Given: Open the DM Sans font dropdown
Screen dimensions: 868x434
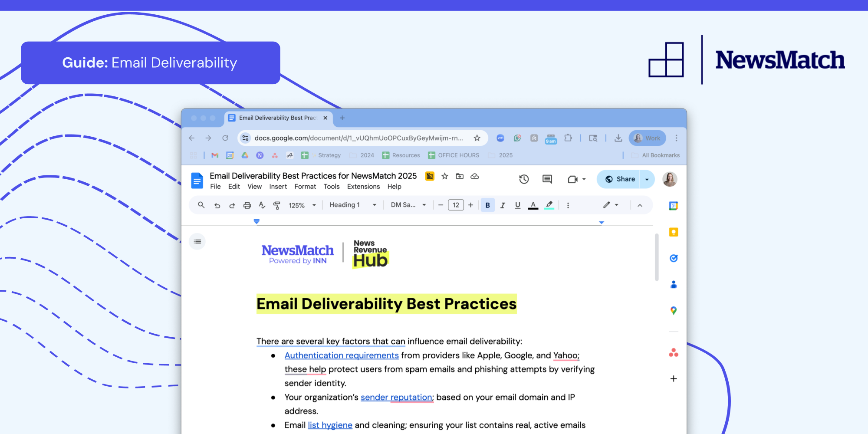Looking at the screenshot, I should [408, 205].
